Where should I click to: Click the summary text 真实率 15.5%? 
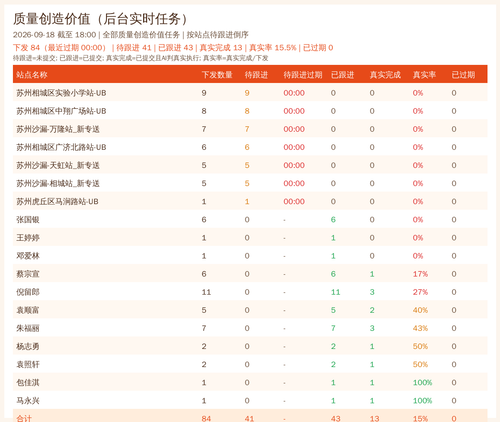[x=273, y=48]
